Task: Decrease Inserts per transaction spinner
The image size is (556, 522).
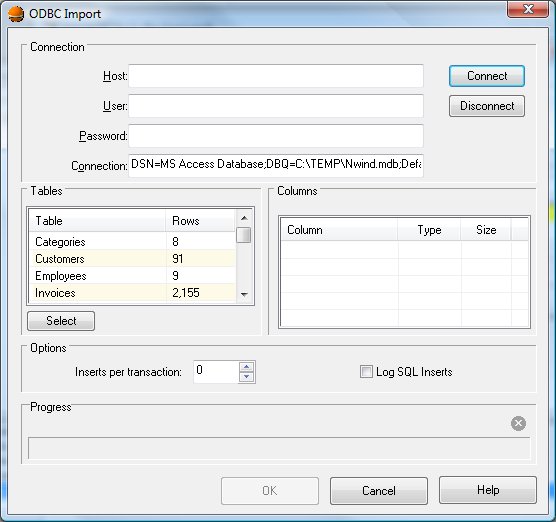Action: [246, 377]
